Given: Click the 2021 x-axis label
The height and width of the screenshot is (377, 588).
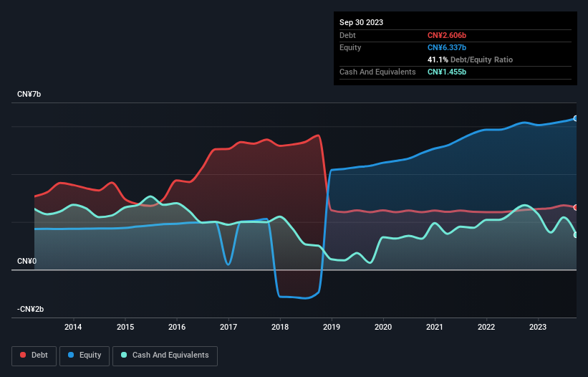Looking at the screenshot, I should pos(435,327).
